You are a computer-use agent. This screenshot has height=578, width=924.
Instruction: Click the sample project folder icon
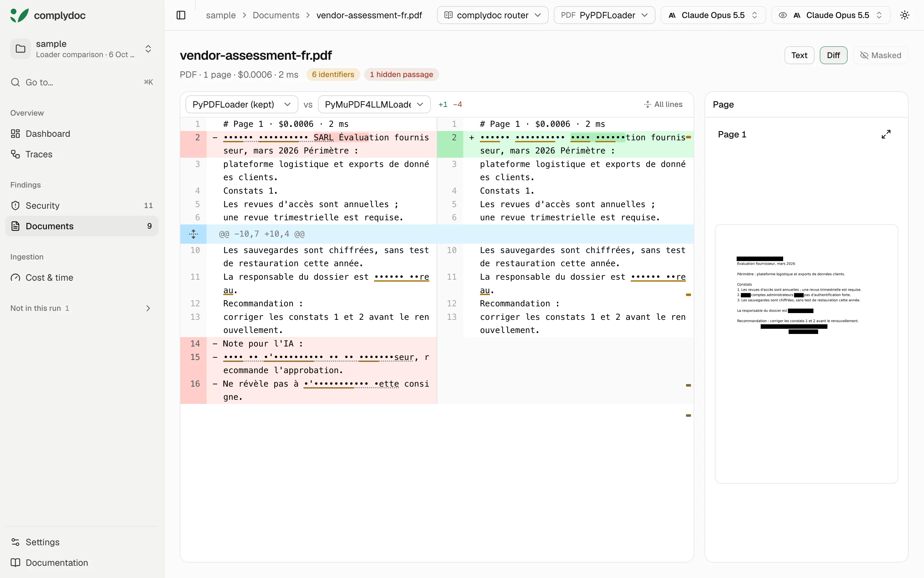click(20, 49)
